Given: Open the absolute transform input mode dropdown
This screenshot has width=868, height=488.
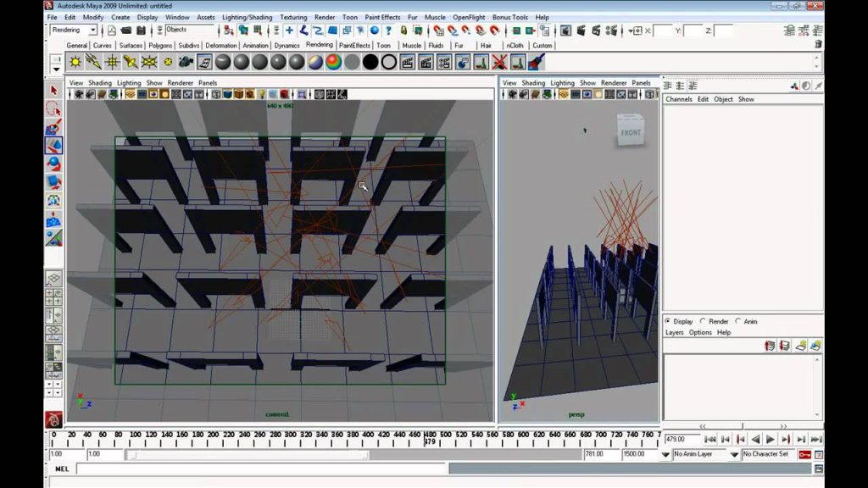Looking at the screenshot, I should tap(634, 30).
